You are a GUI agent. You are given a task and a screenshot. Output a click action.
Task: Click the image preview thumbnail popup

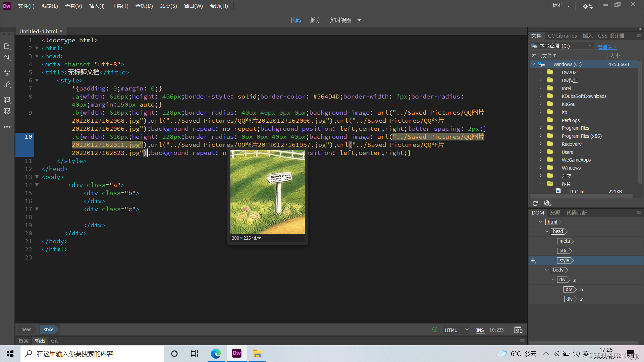pos(267,192)
